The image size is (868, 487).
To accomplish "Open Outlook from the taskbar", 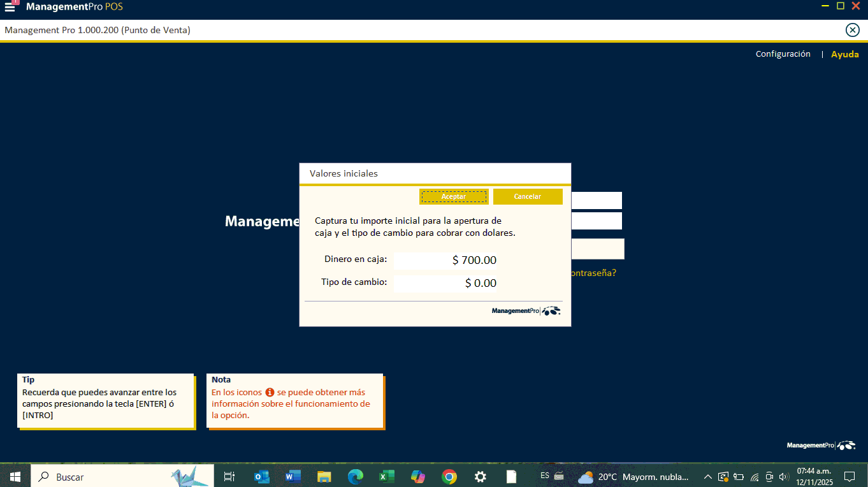I will 261,477.
